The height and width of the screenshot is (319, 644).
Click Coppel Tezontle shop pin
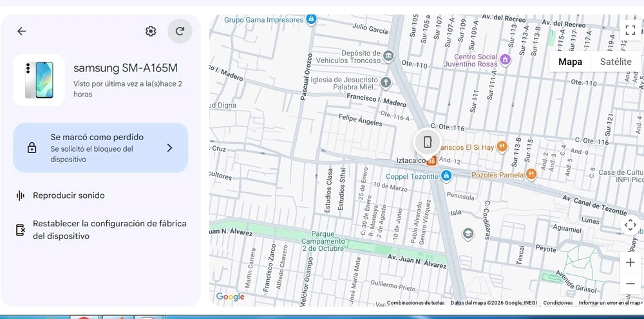point(446,176)
